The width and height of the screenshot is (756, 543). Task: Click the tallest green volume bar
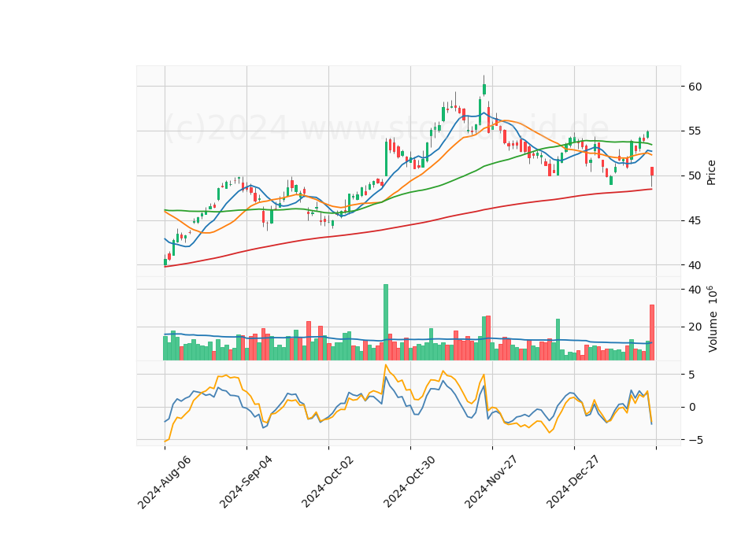click(x=386, y=322)
